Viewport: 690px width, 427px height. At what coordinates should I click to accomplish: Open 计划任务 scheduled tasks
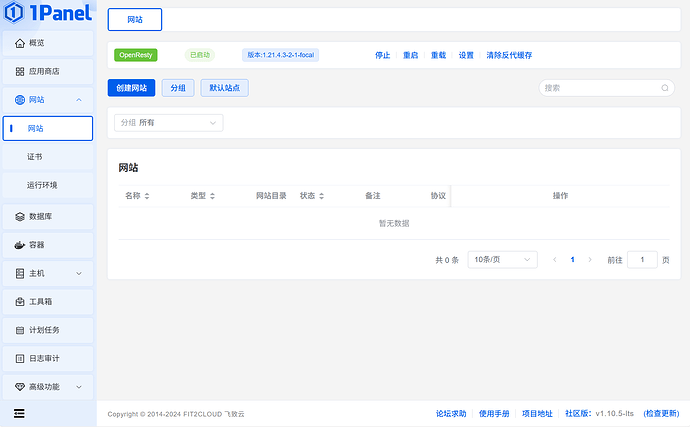(43, 329)
